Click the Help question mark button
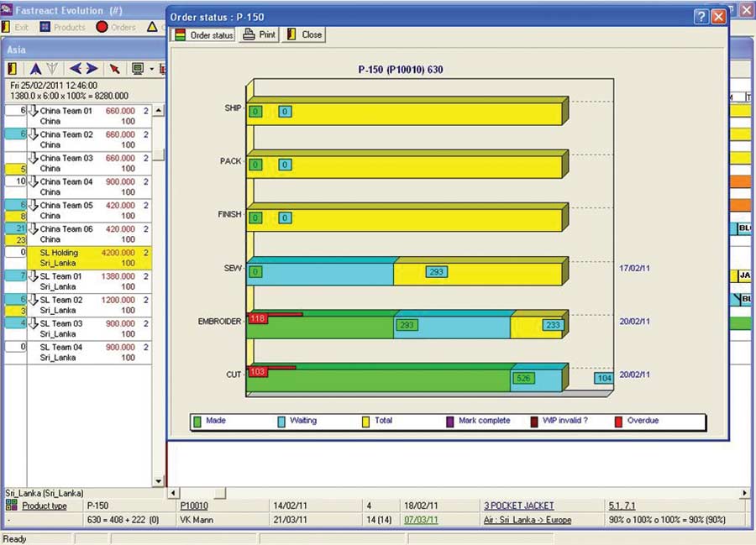Viewport: 756px width, 545px height. pos(701,17)
